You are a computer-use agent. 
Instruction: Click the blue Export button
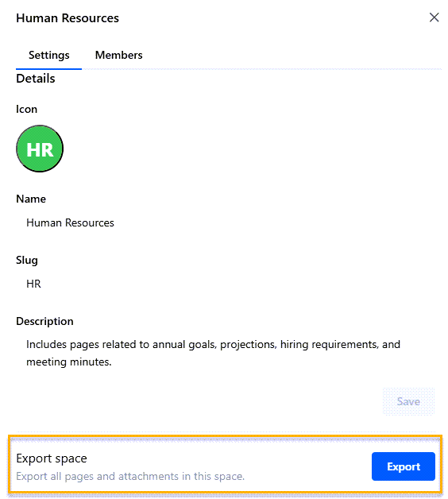click(x=404, y=466)
